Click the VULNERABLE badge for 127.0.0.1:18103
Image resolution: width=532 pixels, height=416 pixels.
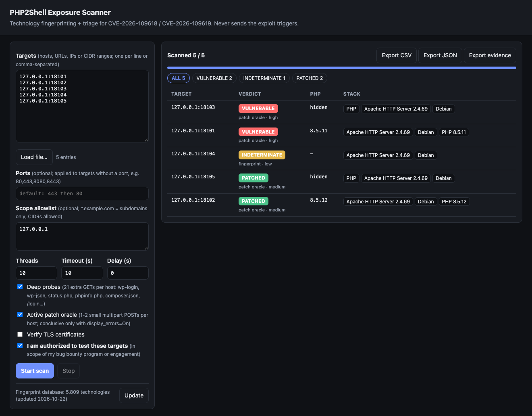click(x=258, y=109)
